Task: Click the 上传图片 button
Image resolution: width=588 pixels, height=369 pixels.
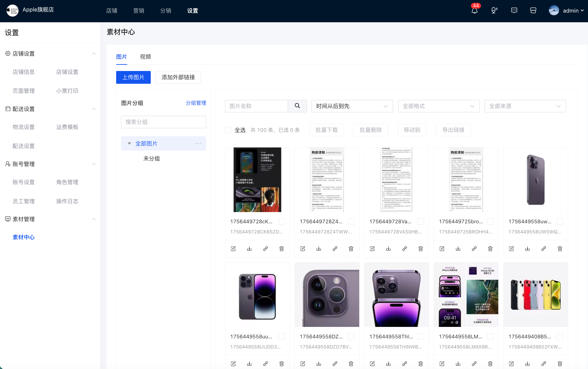Action: 133,77
